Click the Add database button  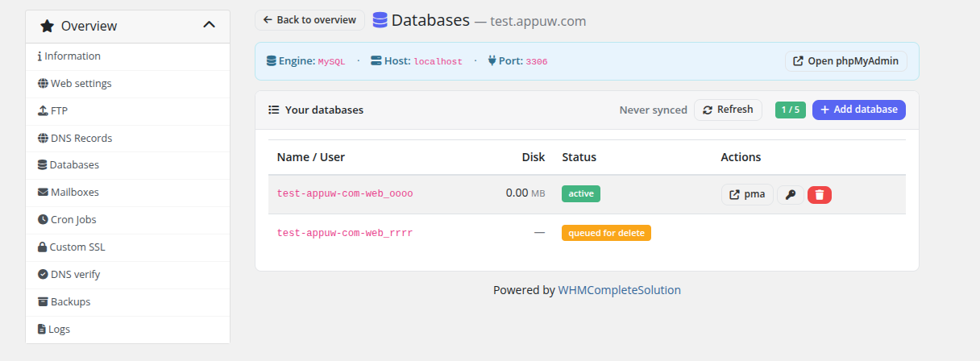859,110
